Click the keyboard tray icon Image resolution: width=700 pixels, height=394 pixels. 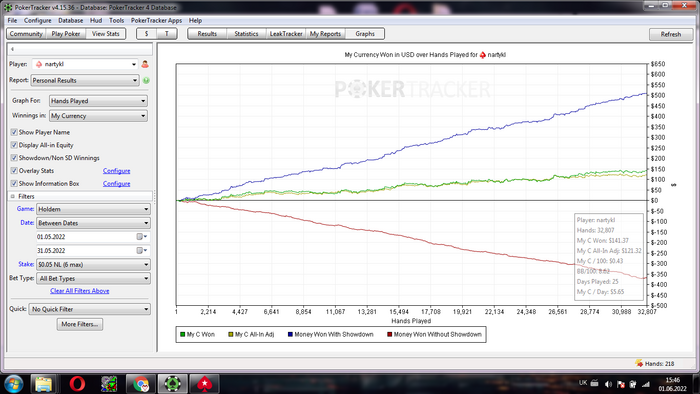pyautogui.click(x=595, y=383)
